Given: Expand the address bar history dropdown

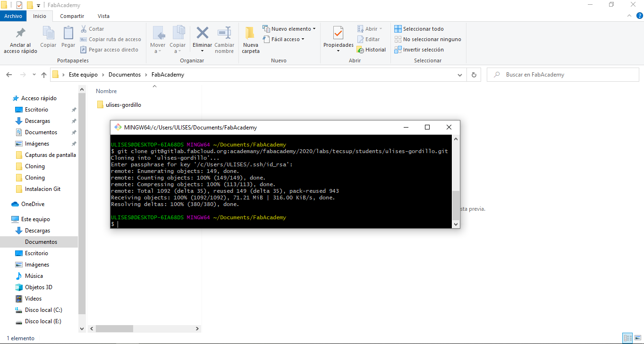Looking at the screenshot, I should pyautogui.click(x=460, y=75).
